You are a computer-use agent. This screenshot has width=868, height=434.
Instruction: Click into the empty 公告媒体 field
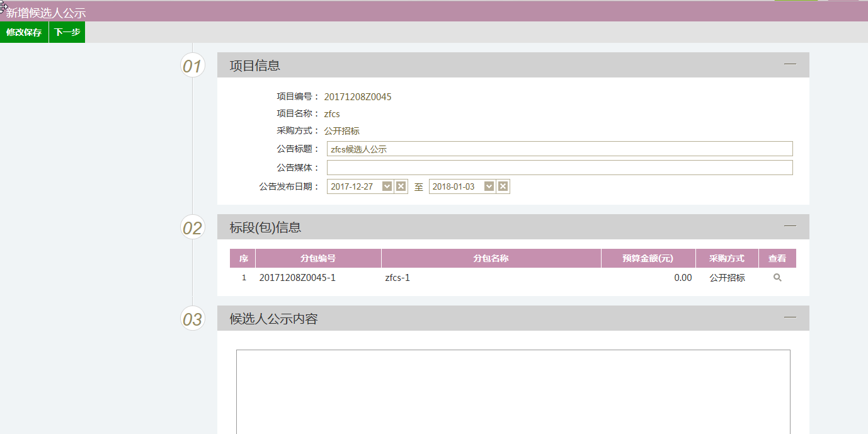click(x=559, y=168)
